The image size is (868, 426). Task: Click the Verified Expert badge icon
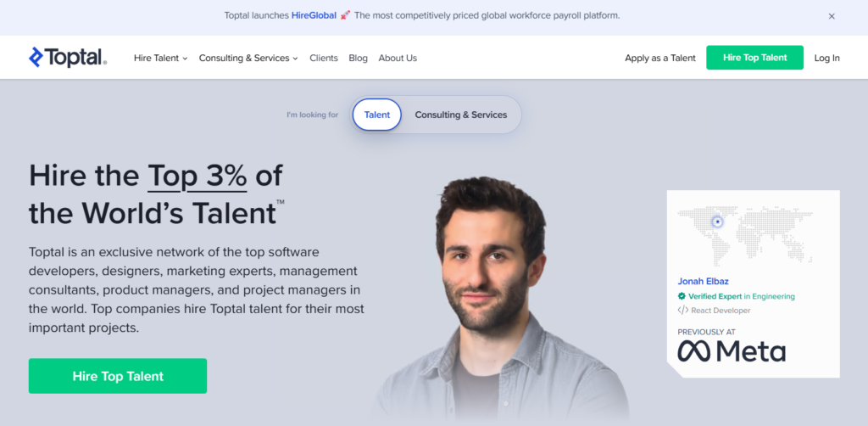tap(682, 296)
